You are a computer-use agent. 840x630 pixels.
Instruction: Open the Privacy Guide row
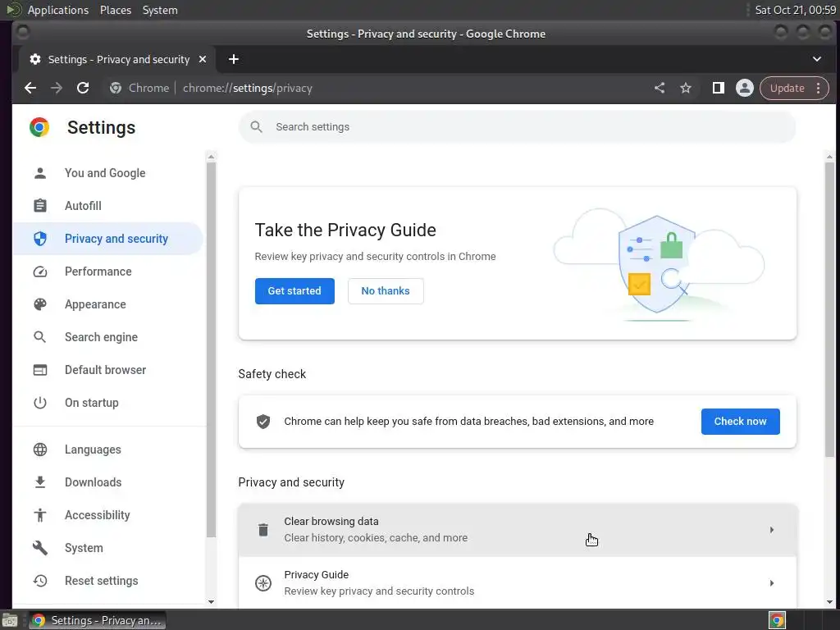(518, 583)
